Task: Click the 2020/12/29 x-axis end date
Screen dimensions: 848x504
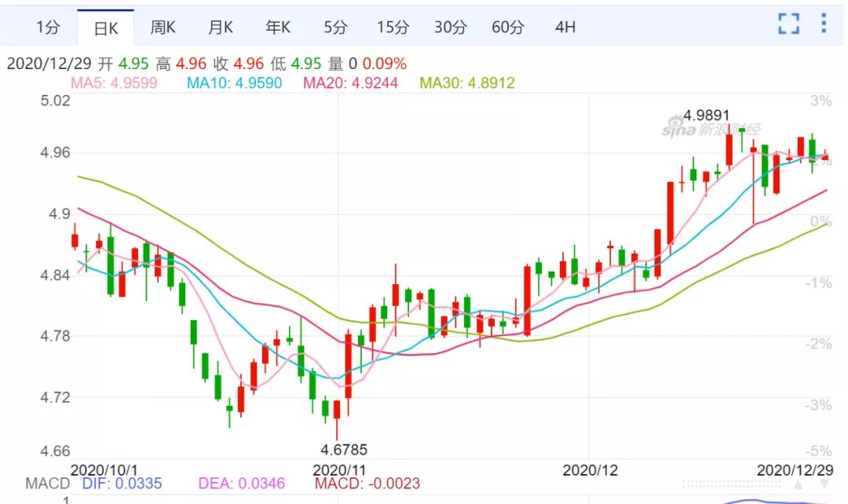Action: point(795,469)
